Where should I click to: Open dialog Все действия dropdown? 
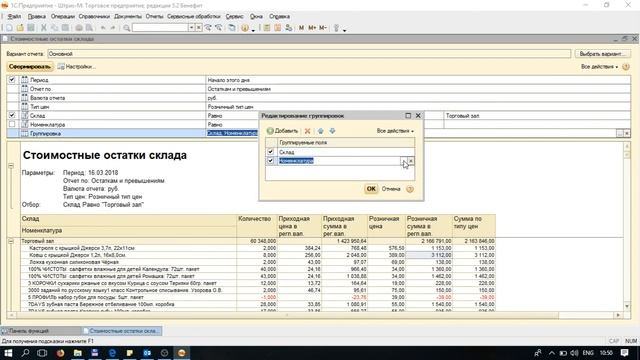[x=395, y=131]
